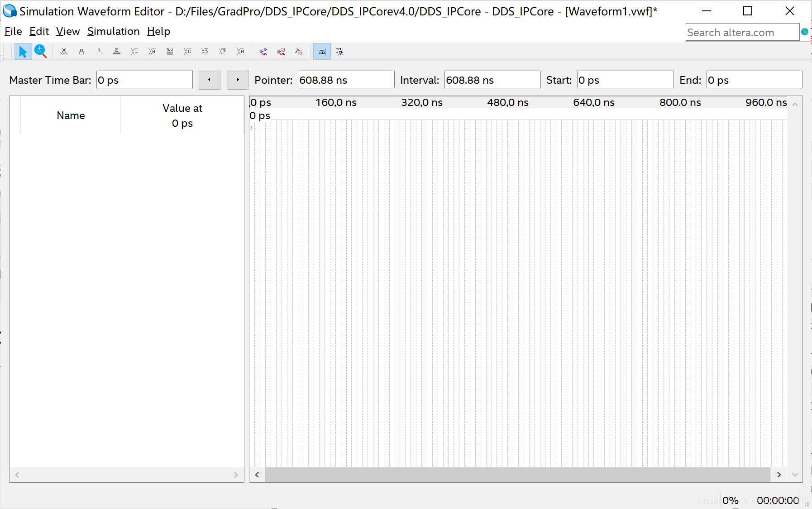Click Generate ModelSim Testbench icon
The image size is (812, 509).
point(299,52)
